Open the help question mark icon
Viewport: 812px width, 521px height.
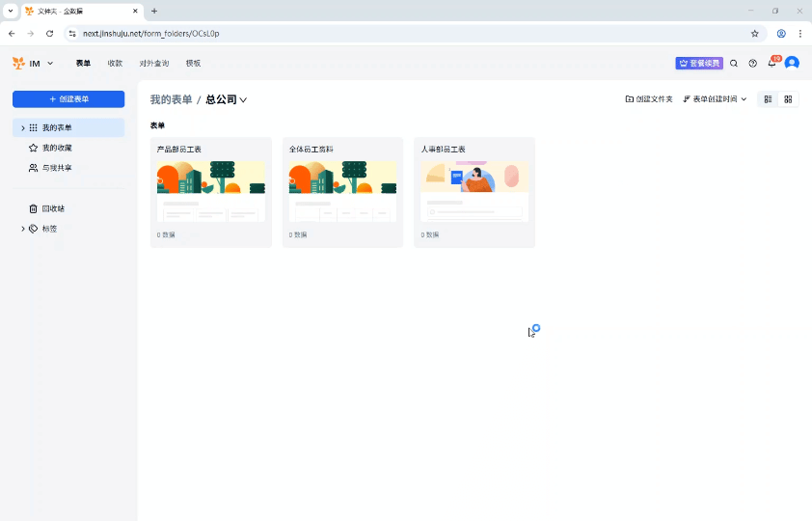click(x=753, y=64)
